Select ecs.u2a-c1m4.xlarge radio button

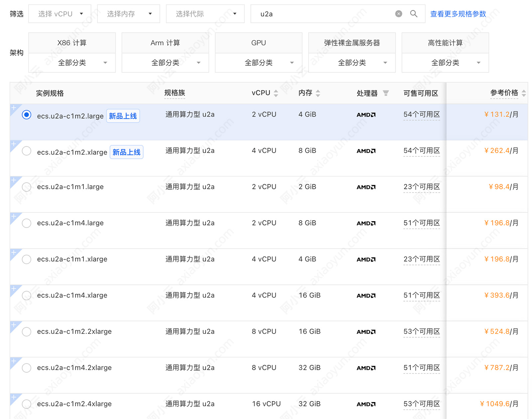tap(27, 296)
